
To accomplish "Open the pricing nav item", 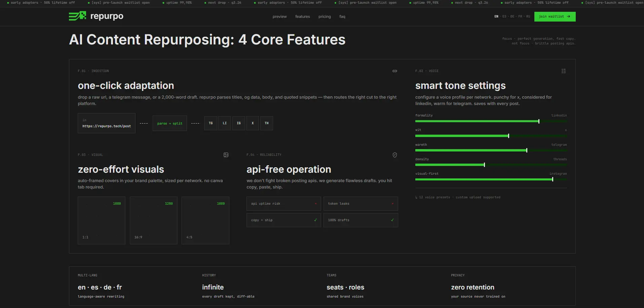I will tap(325, 16).
